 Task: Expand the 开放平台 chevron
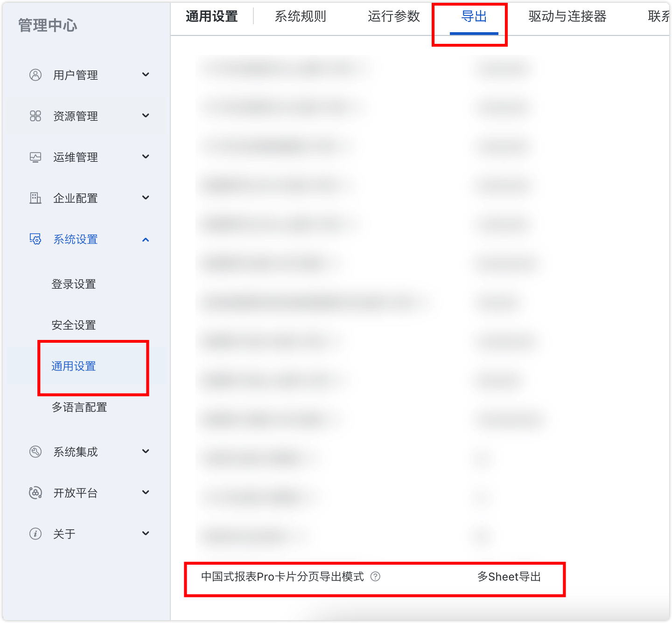(146, 492)
